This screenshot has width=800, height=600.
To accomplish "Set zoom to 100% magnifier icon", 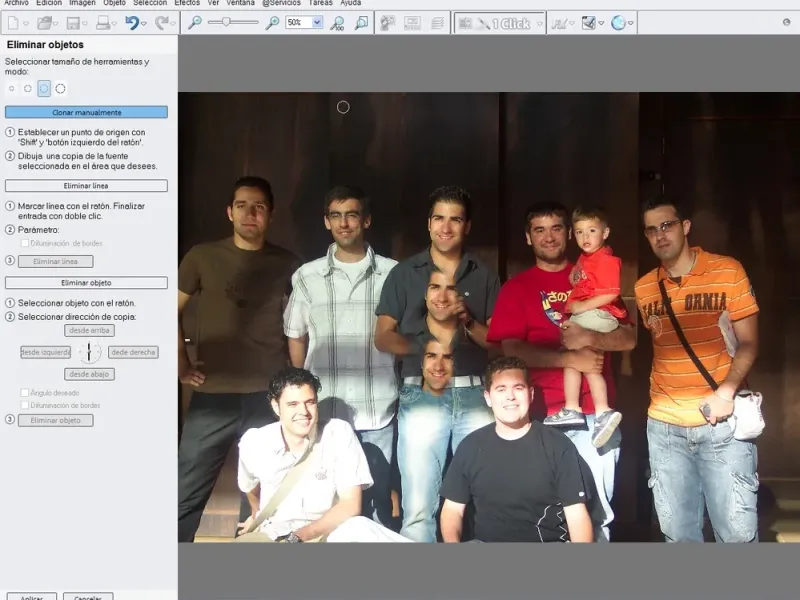I will click(x=337, y=23).
